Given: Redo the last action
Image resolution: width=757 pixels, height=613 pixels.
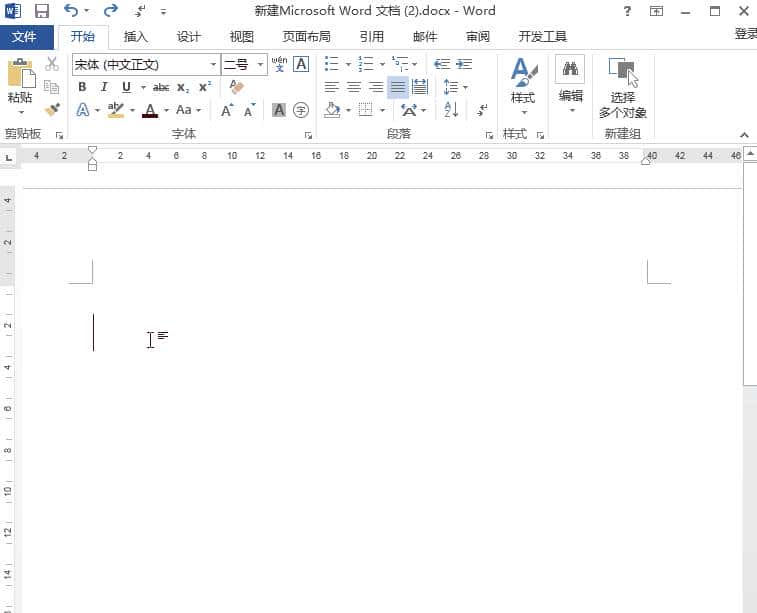Looking at the screenshot, I should coord(111,10).
